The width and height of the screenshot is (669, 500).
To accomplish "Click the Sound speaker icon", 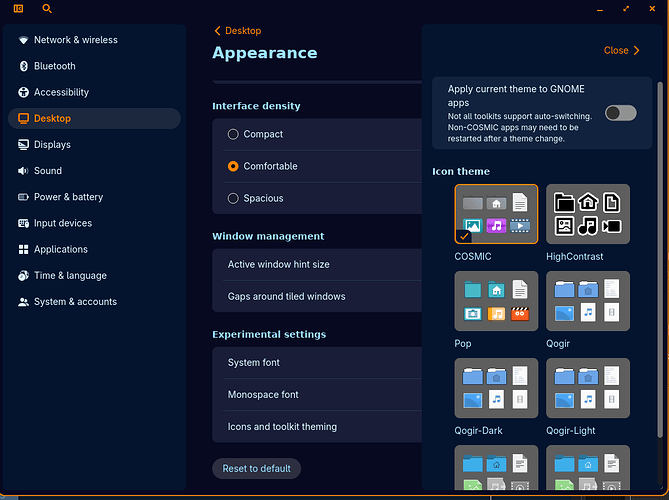I will coord(24,171).
